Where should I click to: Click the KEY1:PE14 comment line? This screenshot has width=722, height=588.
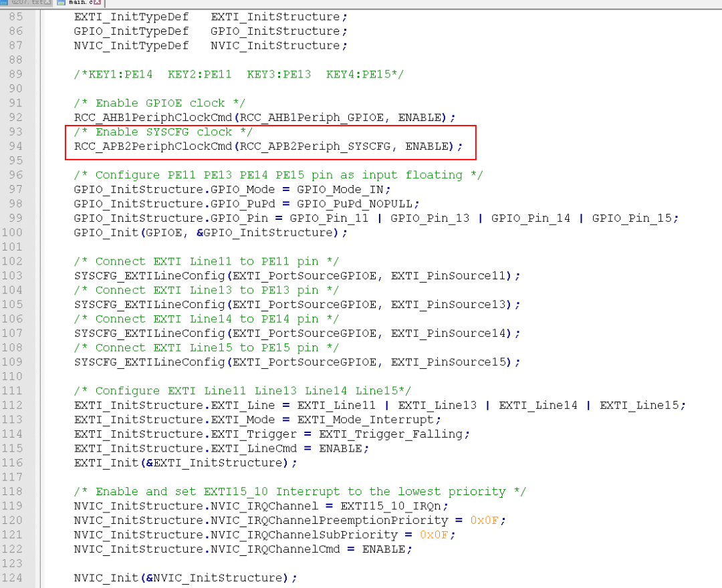click(239, 75)
